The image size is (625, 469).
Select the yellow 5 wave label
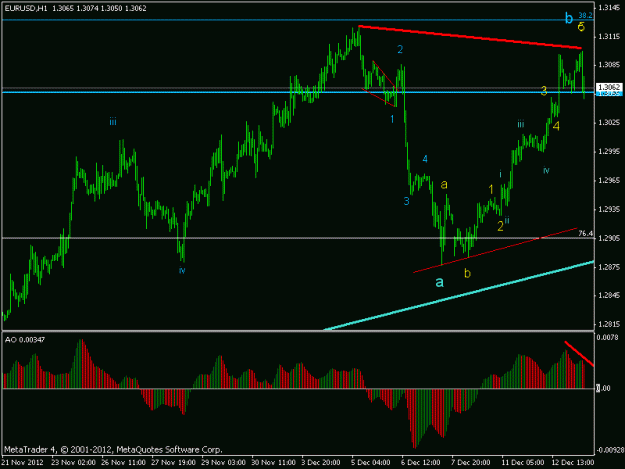(581, 27)
